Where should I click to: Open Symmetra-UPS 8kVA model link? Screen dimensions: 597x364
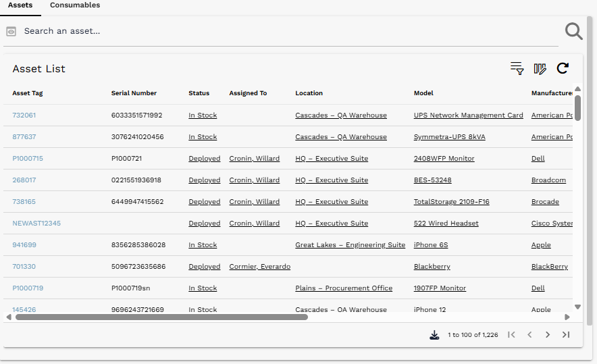(449, 137)
